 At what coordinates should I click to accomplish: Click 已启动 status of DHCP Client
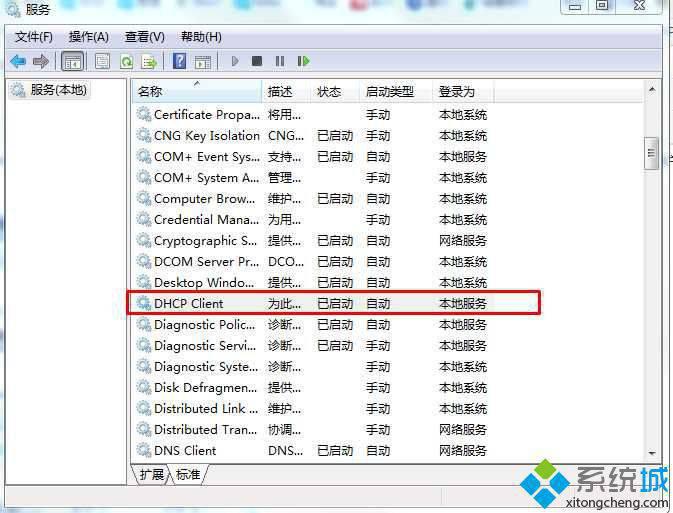[x=335, y=304]
